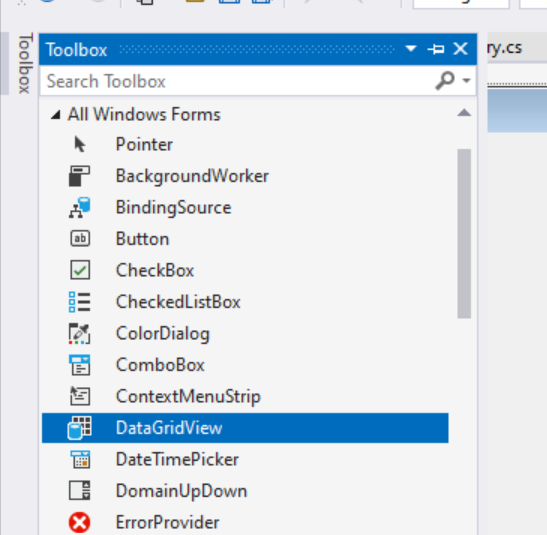This screenshot has height=535, width=547.
Task: Select the BackgroundWorker label
Action: tap(192, 176)
